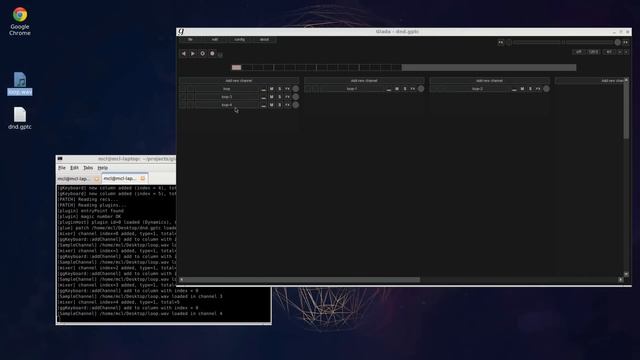The height and width of the screenshot is (360, 640).
Task: Click the 120.0 BPM value
Action: pos(593,52)
